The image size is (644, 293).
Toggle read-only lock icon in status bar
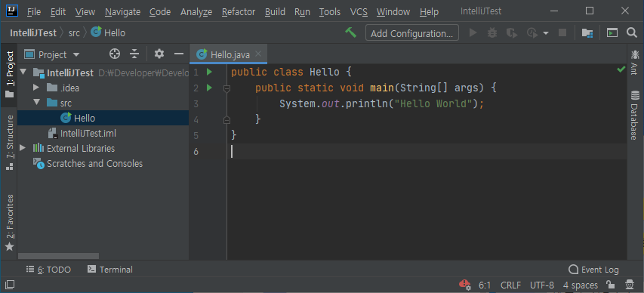click(611, 285)
